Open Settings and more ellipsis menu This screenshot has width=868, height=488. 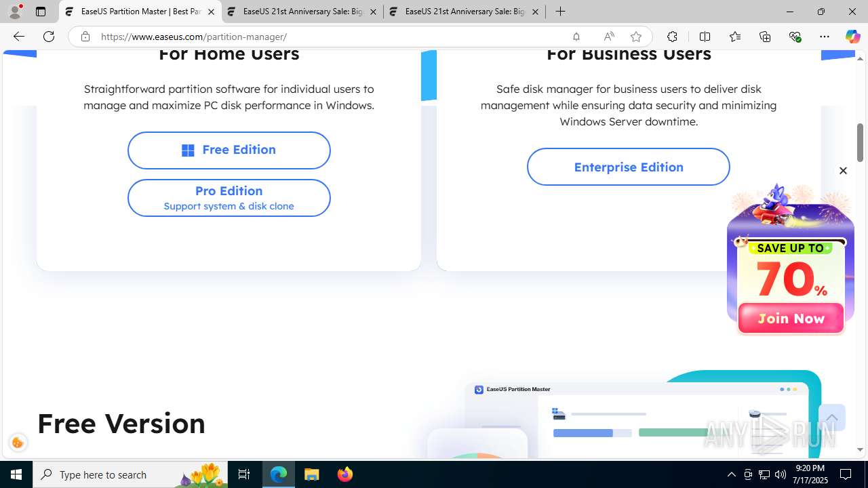[825, 37]
